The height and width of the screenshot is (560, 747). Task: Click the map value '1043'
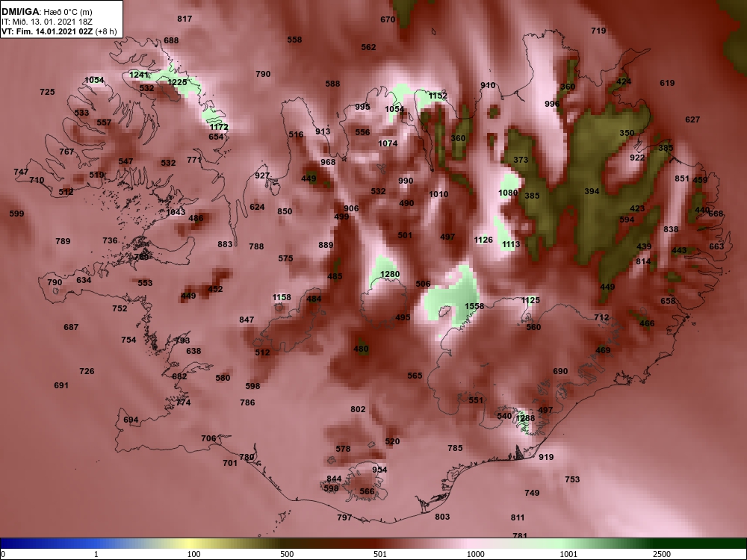point(176,212)
